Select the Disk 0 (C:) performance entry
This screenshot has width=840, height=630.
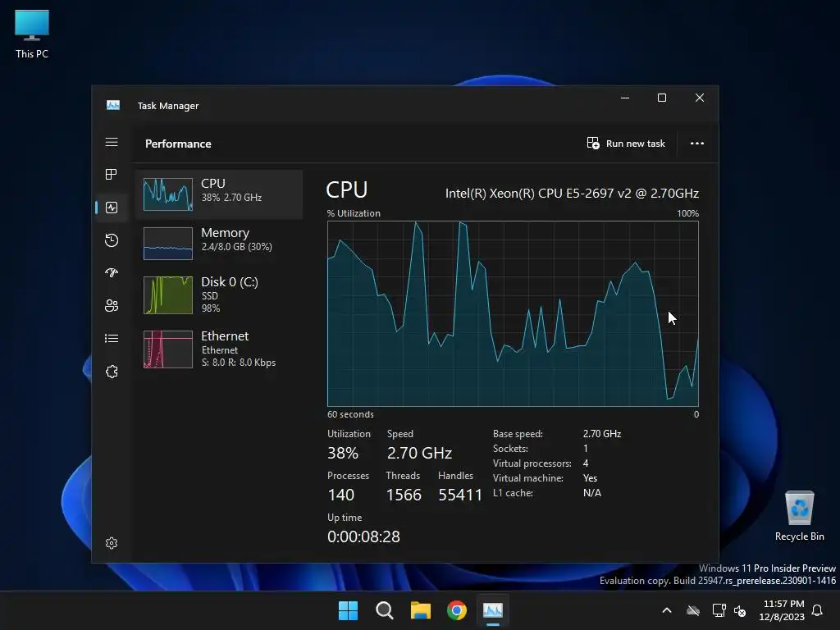click(219, 294)
